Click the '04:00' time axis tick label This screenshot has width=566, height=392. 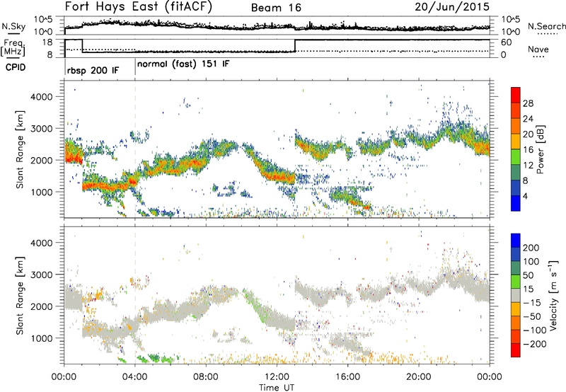click(135, 377)
